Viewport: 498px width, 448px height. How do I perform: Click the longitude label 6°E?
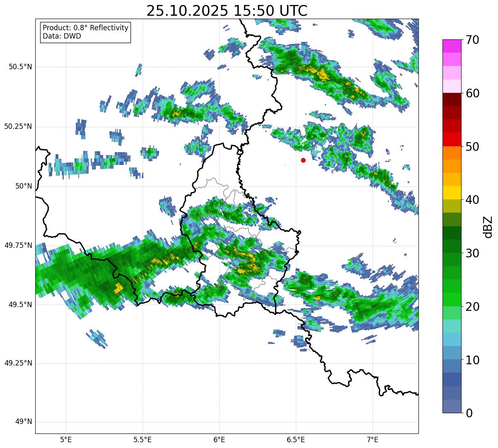[x=219, y=440]
